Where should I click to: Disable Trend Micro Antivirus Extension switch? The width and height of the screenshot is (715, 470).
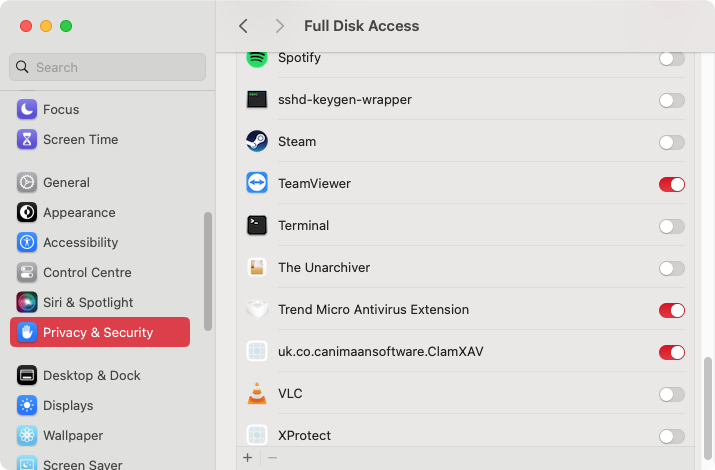pos(672,310)
